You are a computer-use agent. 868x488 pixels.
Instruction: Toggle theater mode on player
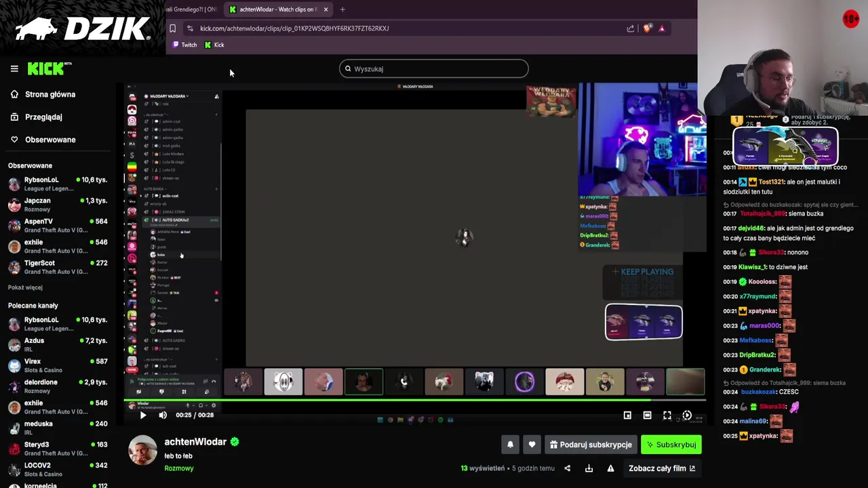[647, 415]
